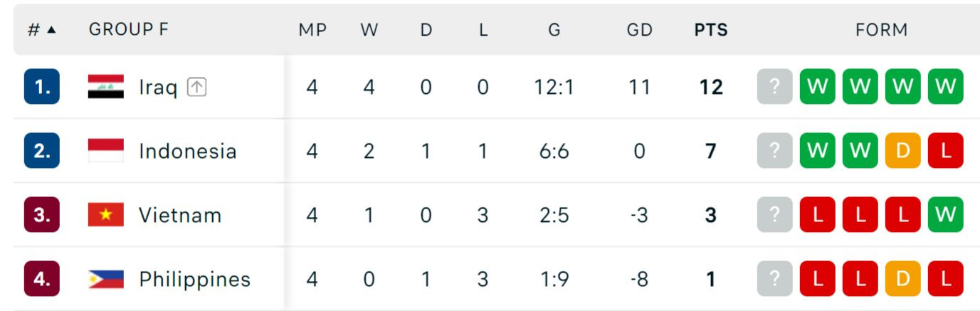Click the MP column header
Image resolution: width=980 pixels, height=311 pixels.
point(312,30)
